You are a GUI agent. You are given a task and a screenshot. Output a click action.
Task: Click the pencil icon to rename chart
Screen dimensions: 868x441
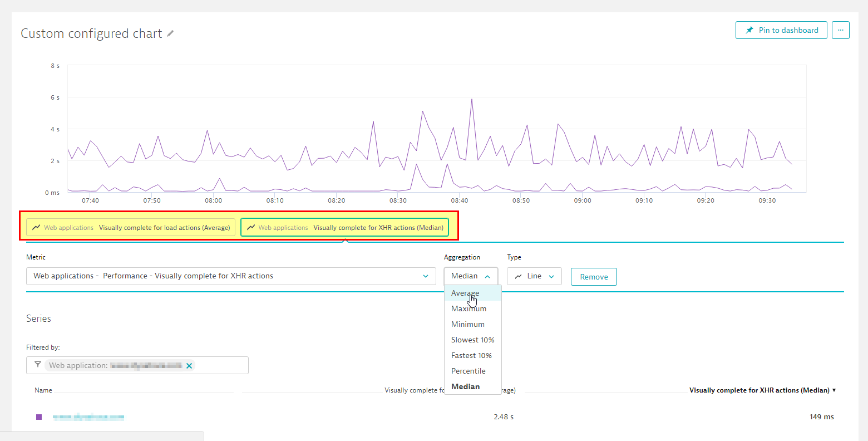(x=170, y=34)
